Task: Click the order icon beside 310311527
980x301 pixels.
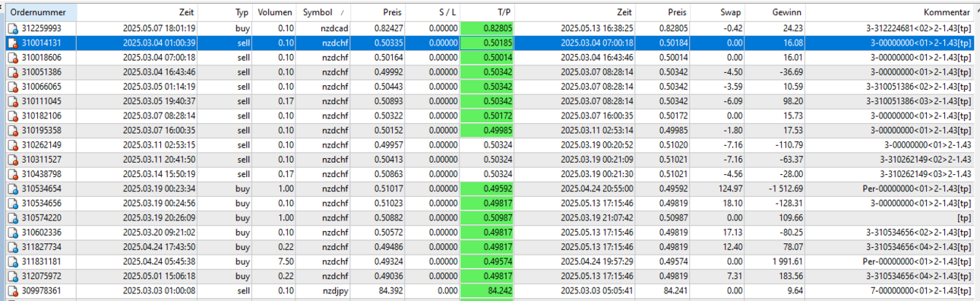Action: [x=12, y=160]
